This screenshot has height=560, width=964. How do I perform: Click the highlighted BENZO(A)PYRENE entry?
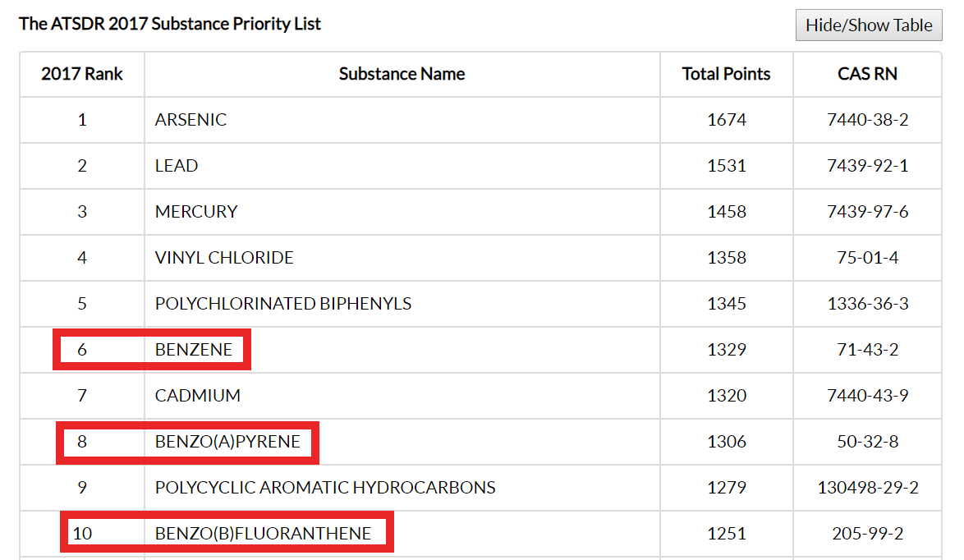coord(227,442)
